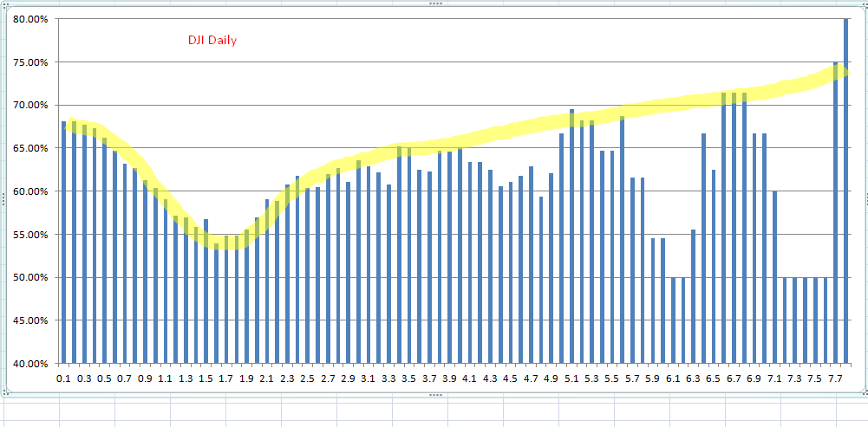Select the tallest bar reaching 80.00%
868x427 pixels.
point(845,191)
